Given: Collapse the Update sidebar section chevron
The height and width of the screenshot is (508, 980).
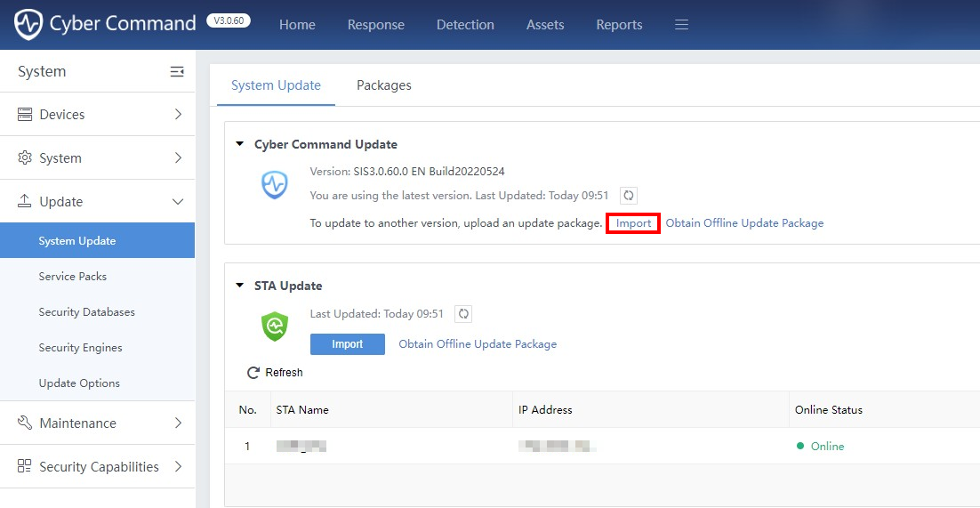Looking at the screenshot, I should pyautogui.click(x=178, y=201).
